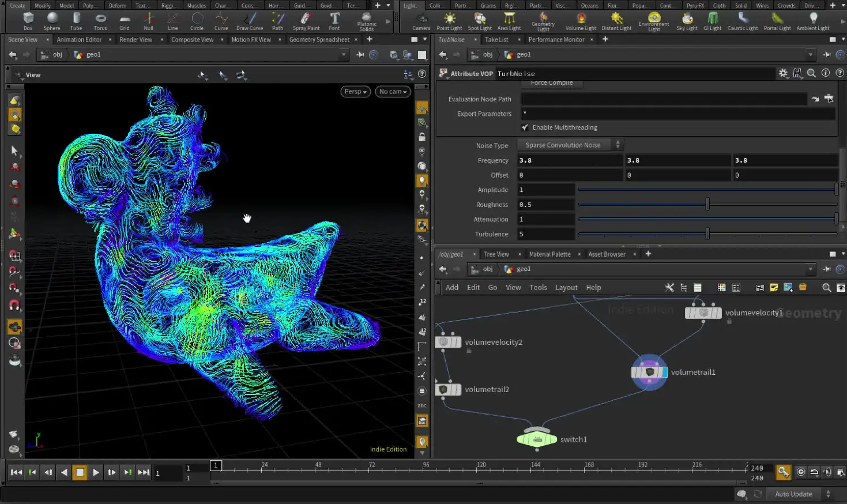Image resolution: width=847 pixels, height=504 pixels.
Task: Switch to the Take List tab
Action: tap(496, 39)
